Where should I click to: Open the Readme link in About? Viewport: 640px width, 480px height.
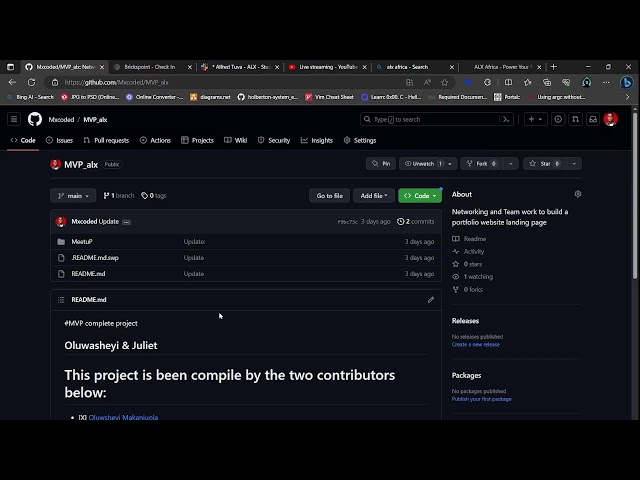(475, 239)
